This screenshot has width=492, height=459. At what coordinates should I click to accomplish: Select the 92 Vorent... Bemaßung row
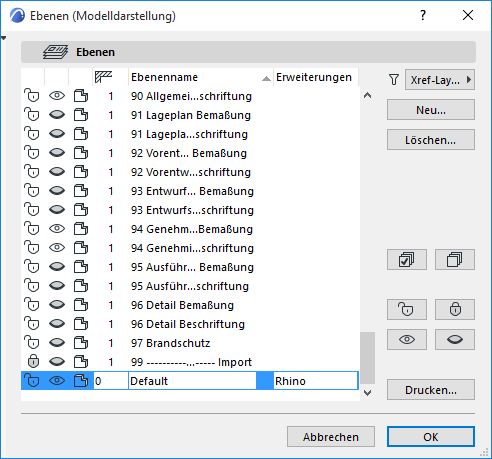[x=190, y=153]
